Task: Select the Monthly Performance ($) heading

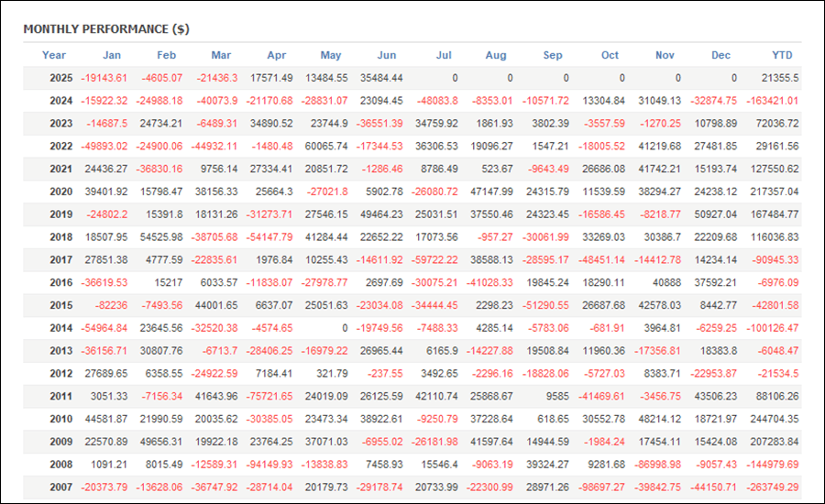Action: (106, 29)
